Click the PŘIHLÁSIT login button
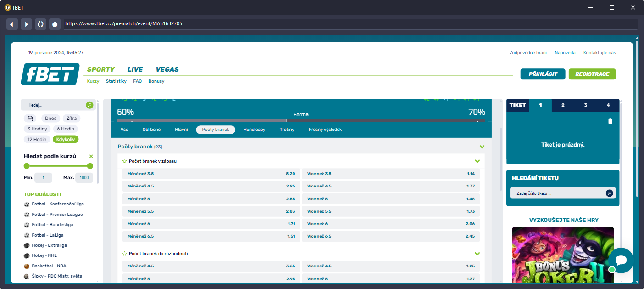 click(x=543, y=74)
